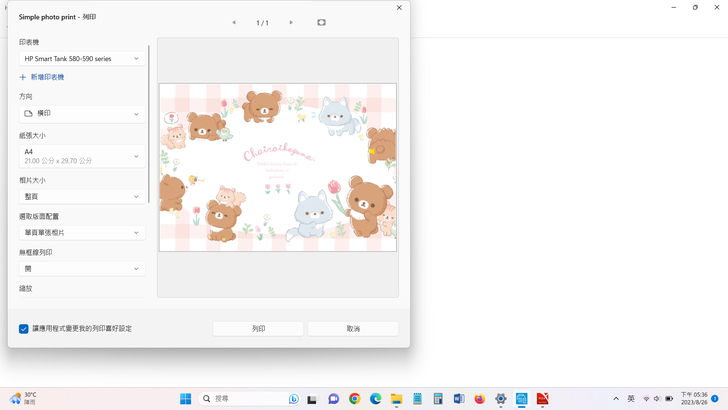Image resolution: width=728 pixels, height=410 pixels.
Task: Open the 方向 orientation dropdown
Action: pyautogui.click(x=81, y=114)
